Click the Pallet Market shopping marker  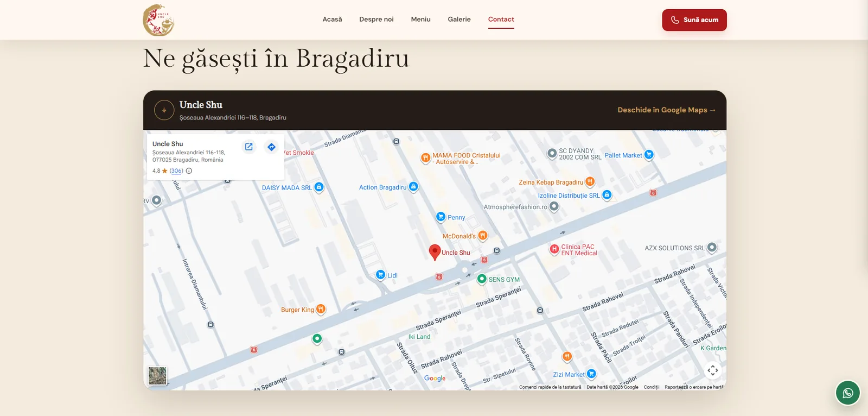[649, 155]
